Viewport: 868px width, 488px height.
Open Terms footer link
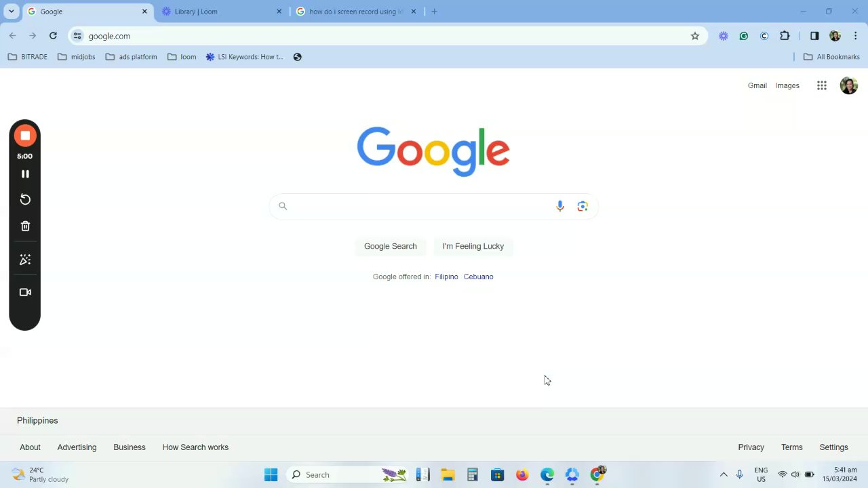tap(791, 447)
